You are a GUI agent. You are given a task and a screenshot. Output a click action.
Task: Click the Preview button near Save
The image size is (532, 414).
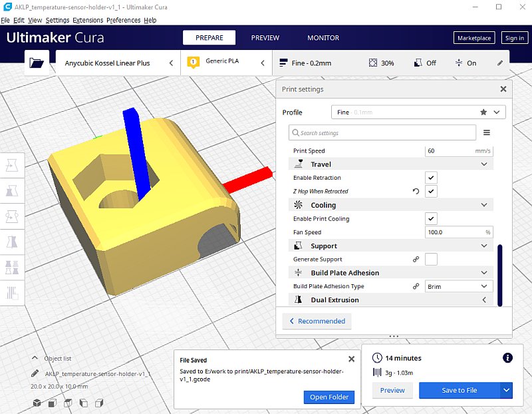[x=392, y=390]
